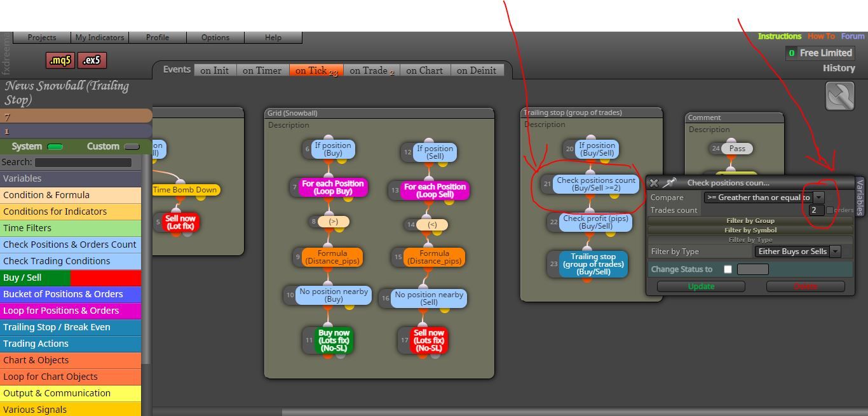The image size is (868, 416).
Task: Expand the Trading Actions category
Action: click(x=71, y=344)
